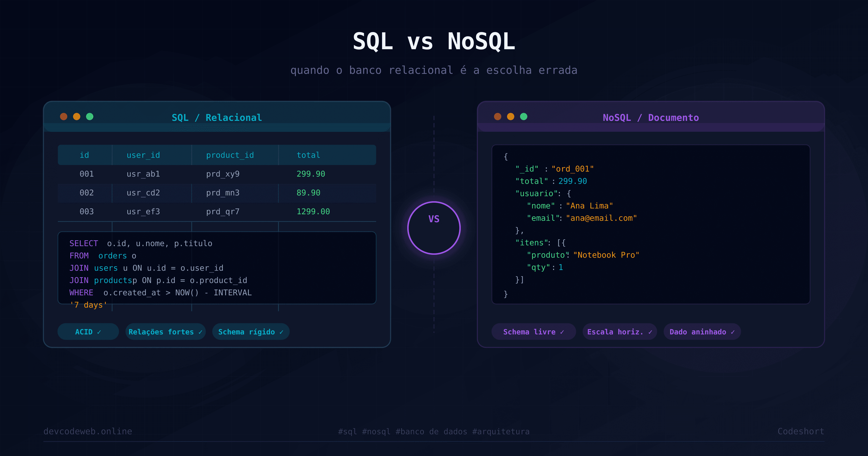Click the orange dot in SQL window
The height and width of the screenshot is (456, 868).
point(77,117)
